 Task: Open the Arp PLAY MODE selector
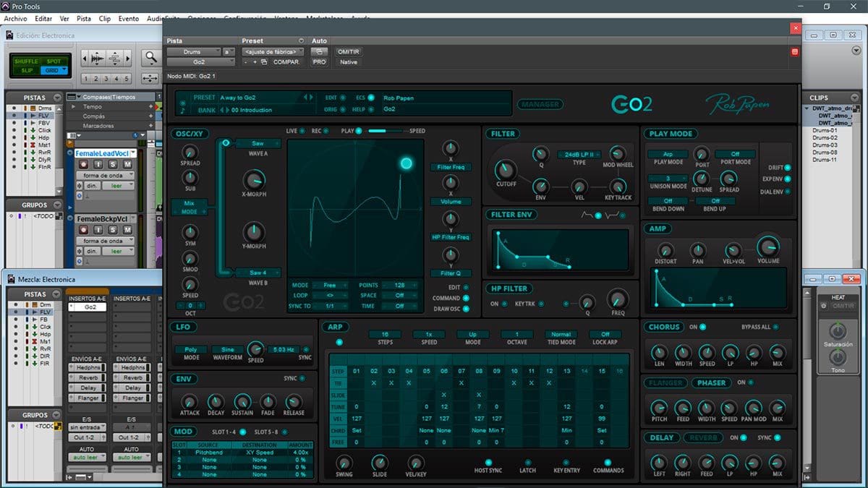pos(667,154)
